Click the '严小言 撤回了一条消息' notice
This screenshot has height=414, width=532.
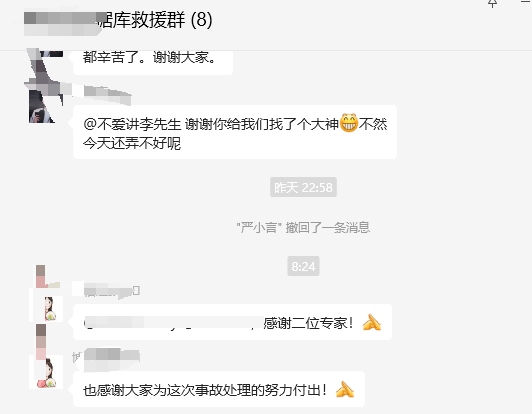click(303, 227)
